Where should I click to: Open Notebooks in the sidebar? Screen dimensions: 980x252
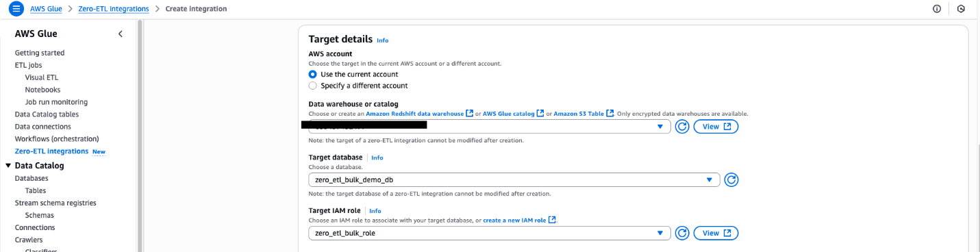click(x=42, y=90)
